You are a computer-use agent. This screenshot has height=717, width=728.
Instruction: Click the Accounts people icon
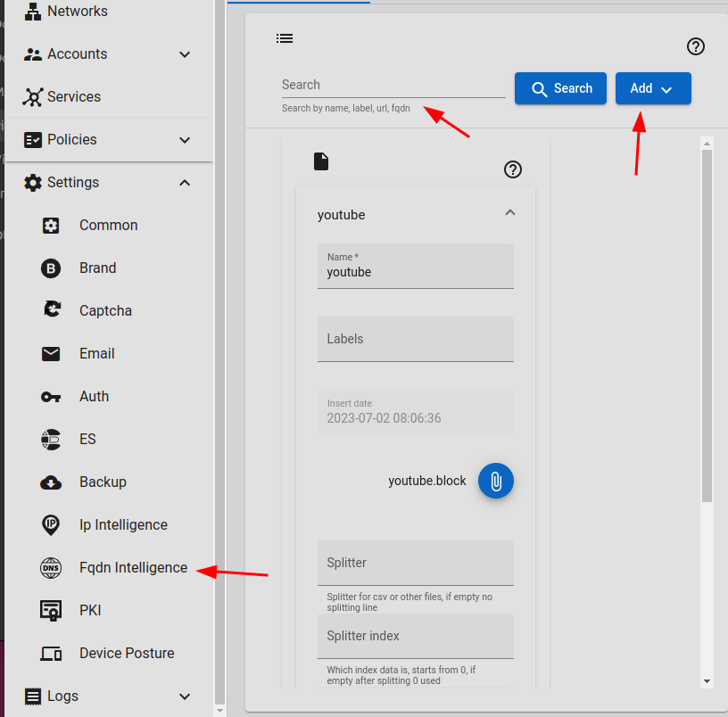pos(32,54)
